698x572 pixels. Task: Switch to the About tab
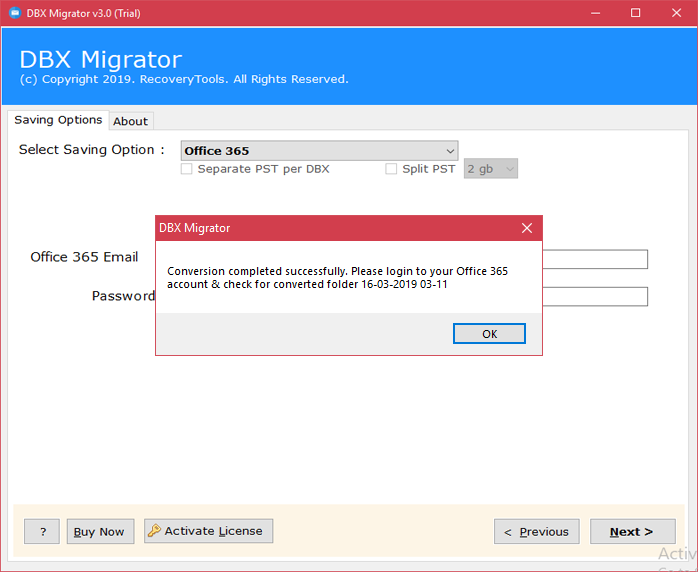pyautogui.click(x=130, y=121)
